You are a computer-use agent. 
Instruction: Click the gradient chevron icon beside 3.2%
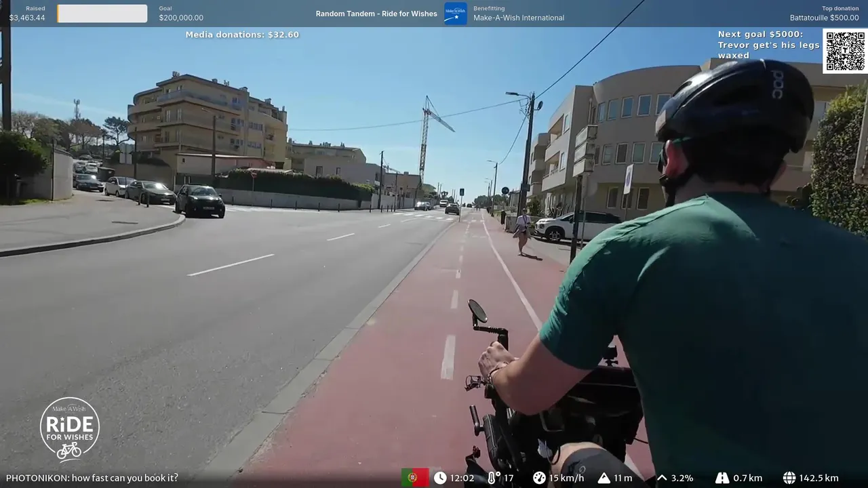[x=662, y=478]
